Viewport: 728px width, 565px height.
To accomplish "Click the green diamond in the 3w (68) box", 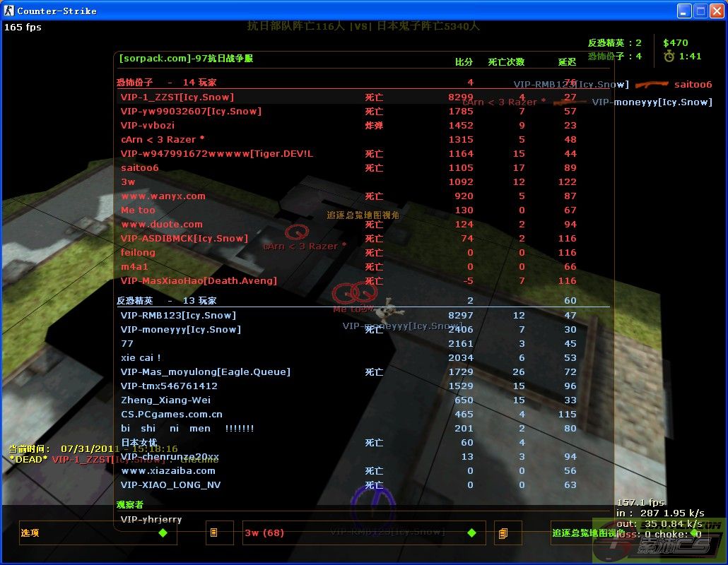I will pyautogui.click(x=471, y=533).
